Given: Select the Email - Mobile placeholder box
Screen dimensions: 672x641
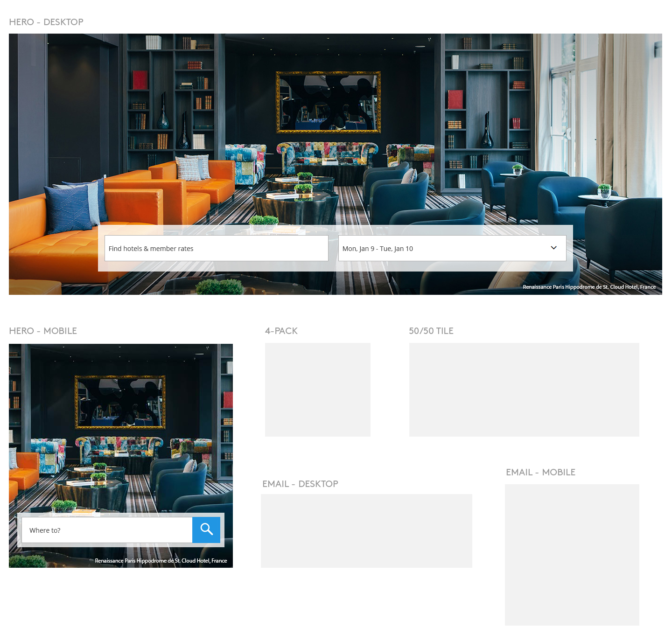Looking at the screenshot, I should [572, 555].
